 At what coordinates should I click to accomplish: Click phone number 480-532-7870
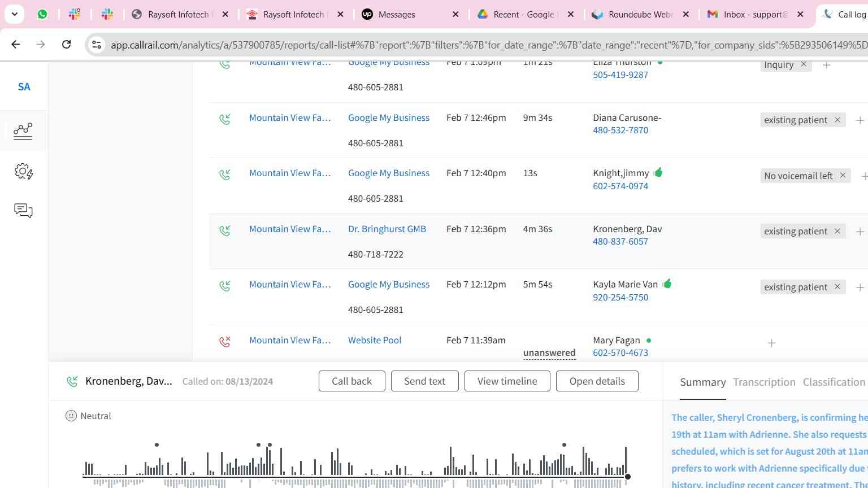point(620,130)
